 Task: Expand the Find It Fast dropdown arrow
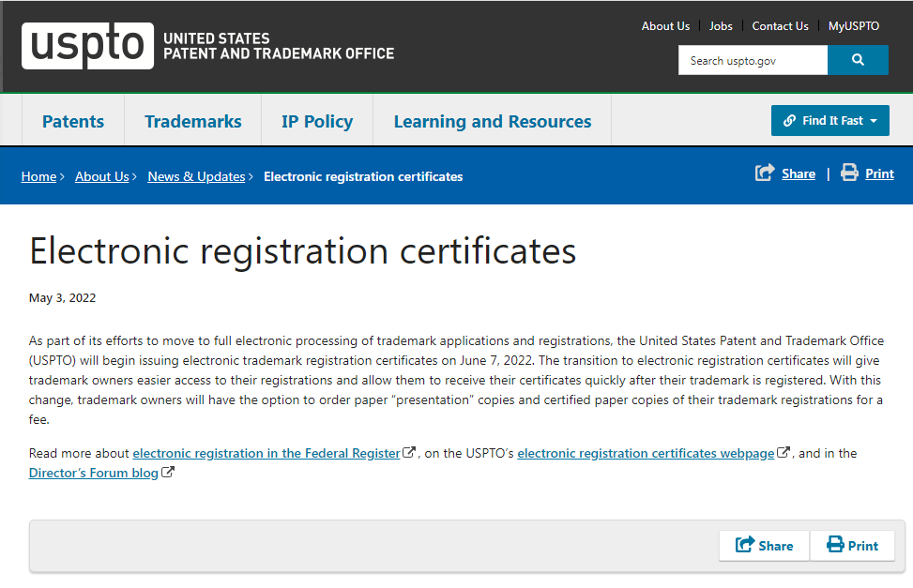[x=874, y=121]
